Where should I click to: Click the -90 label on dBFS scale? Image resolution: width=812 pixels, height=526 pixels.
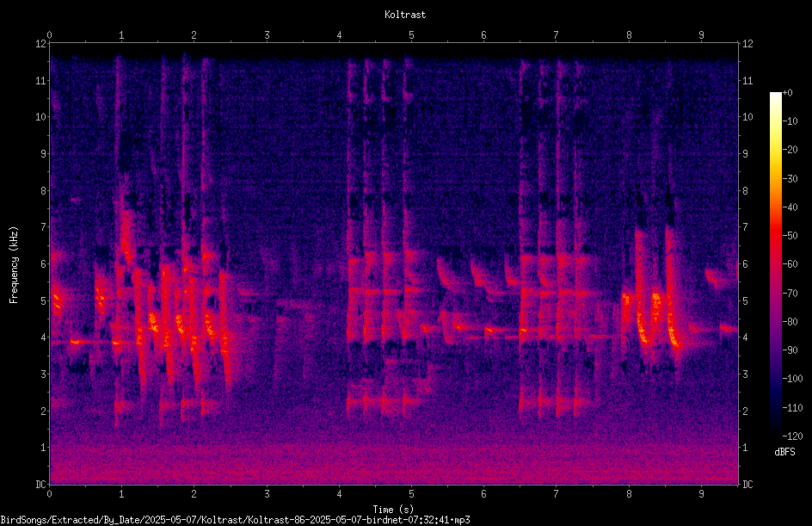[x=790, y=350]
